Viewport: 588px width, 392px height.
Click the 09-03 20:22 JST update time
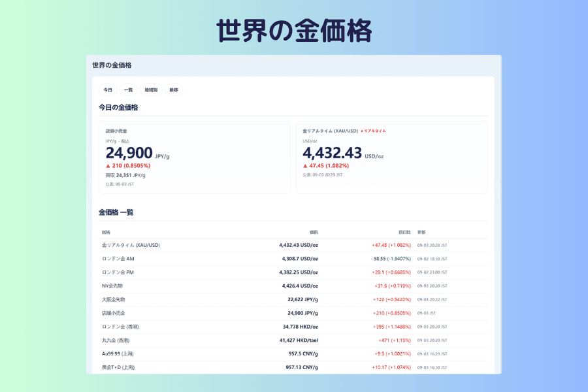point(433,299)
